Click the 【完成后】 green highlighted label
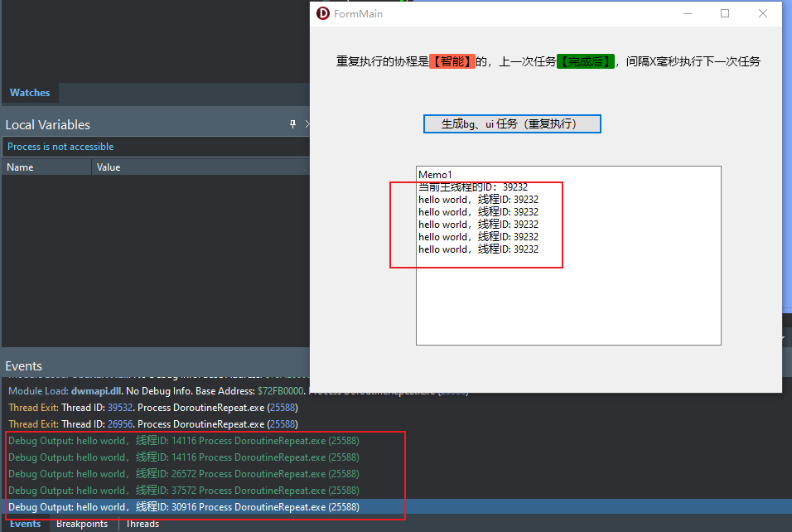This screenshot has width=792, height=532. pos(586,61)
